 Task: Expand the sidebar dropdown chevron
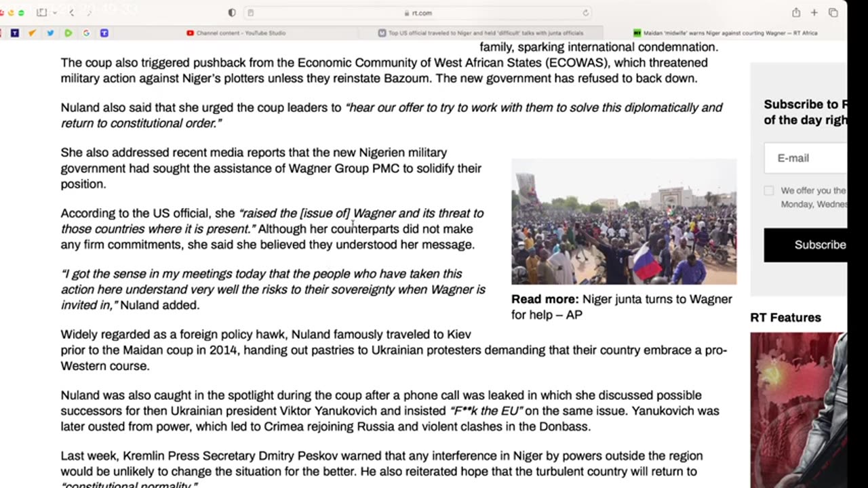pos(54,13)
